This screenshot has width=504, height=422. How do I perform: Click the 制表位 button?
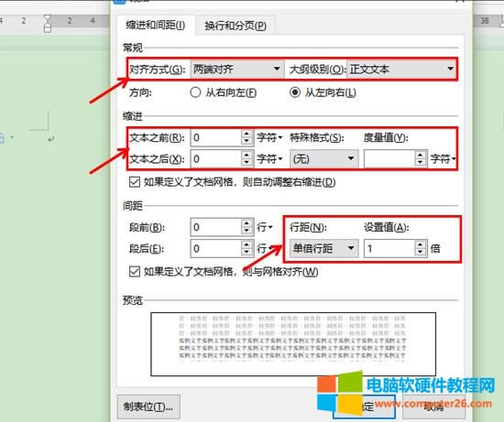coord(148,407)
